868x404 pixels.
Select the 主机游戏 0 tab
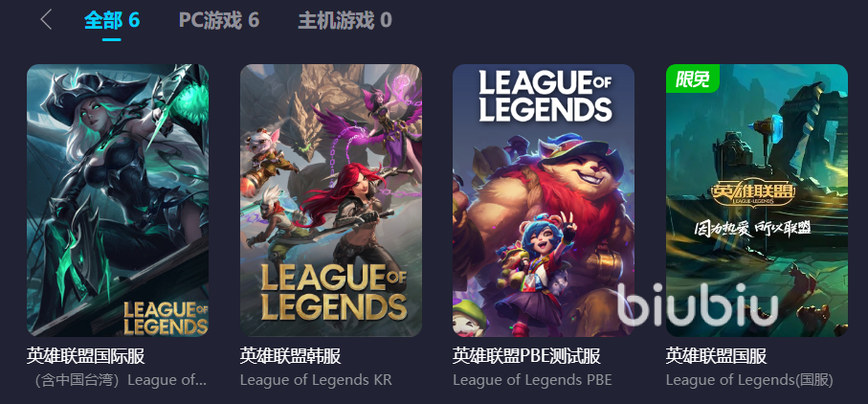pos(345,20)
